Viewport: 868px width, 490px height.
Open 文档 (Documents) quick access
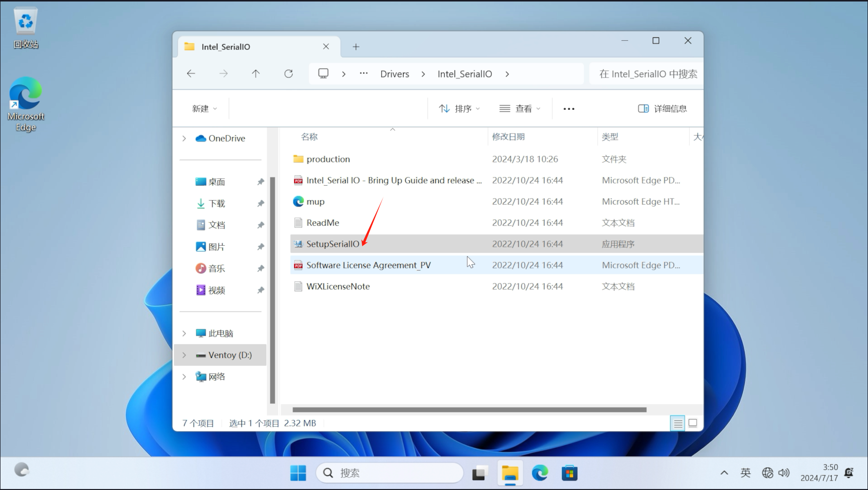tap(211, 225)
